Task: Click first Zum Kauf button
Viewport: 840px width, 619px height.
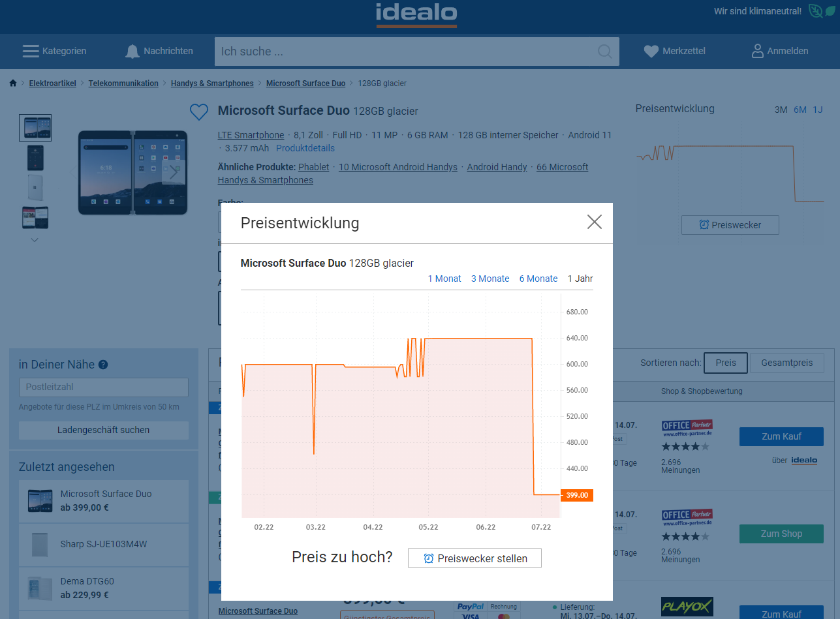Action: [781, 436]
